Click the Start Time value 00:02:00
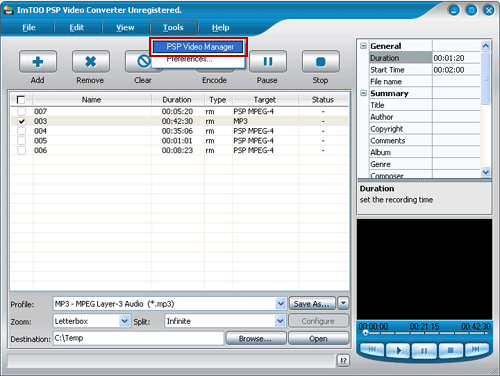 click(x=456, y=70)
